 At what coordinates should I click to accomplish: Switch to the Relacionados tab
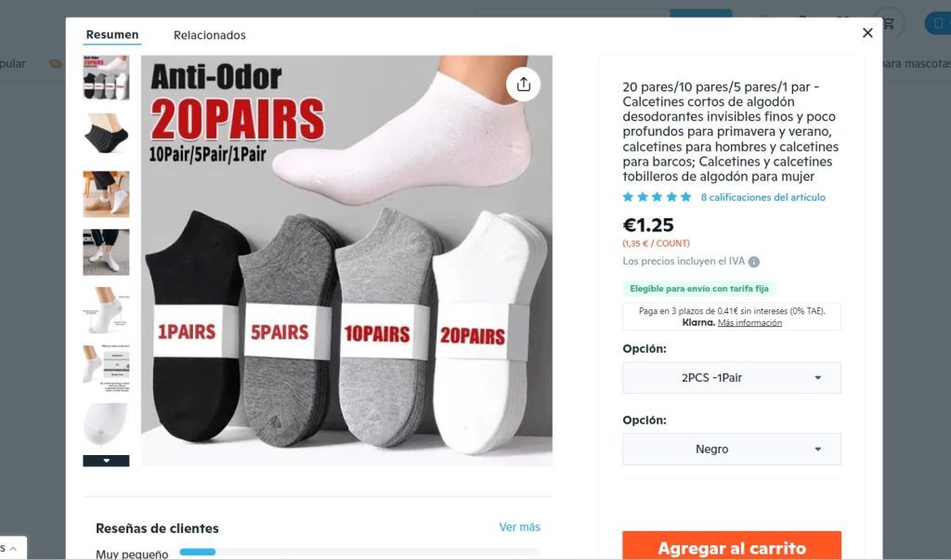pos(209,35)
